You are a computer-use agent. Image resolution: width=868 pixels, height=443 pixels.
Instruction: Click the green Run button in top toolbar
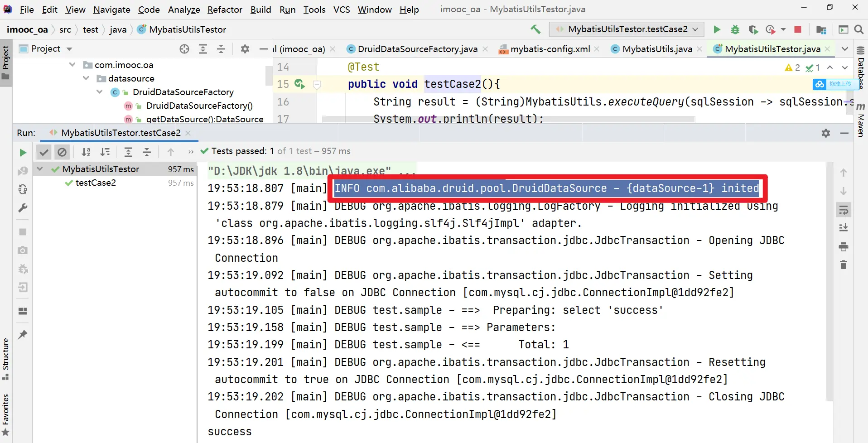[717, 29]
